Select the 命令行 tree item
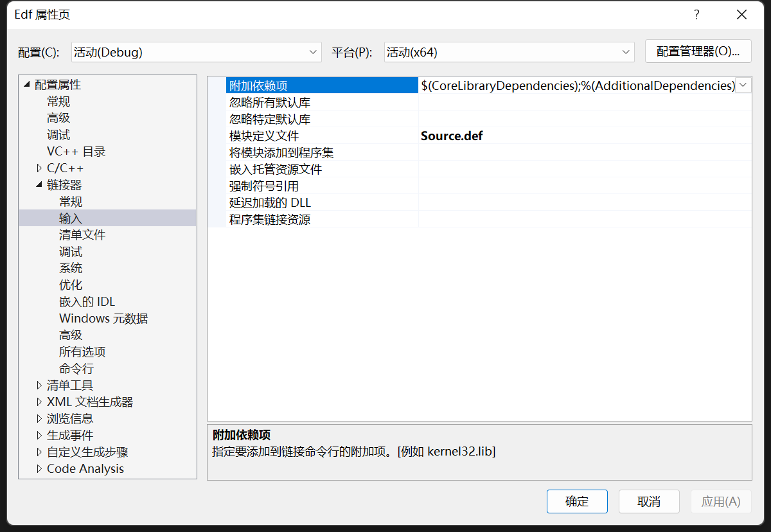 coord(76,369)
